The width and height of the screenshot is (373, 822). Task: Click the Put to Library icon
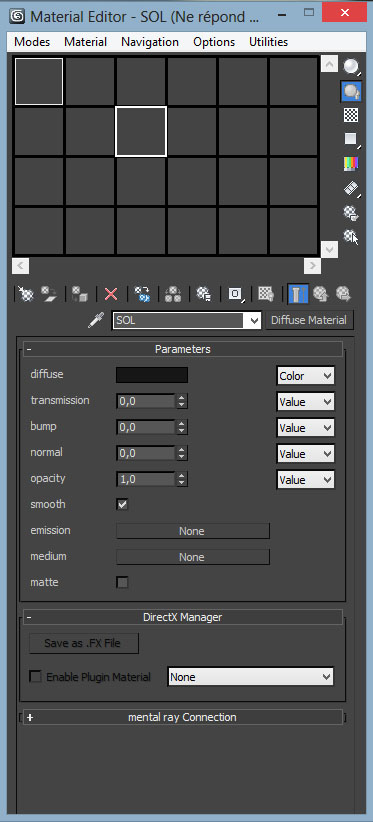[203, 294]
